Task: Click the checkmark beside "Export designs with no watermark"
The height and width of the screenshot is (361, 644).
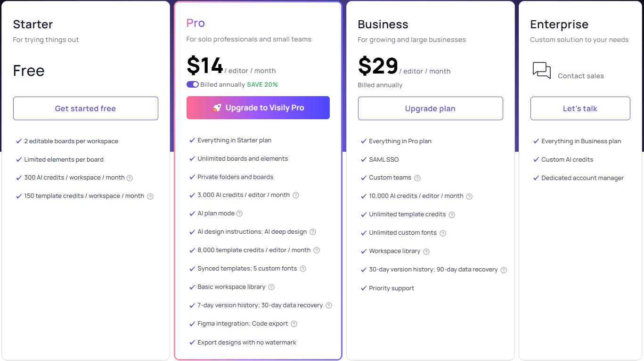Action: [192, 342]
